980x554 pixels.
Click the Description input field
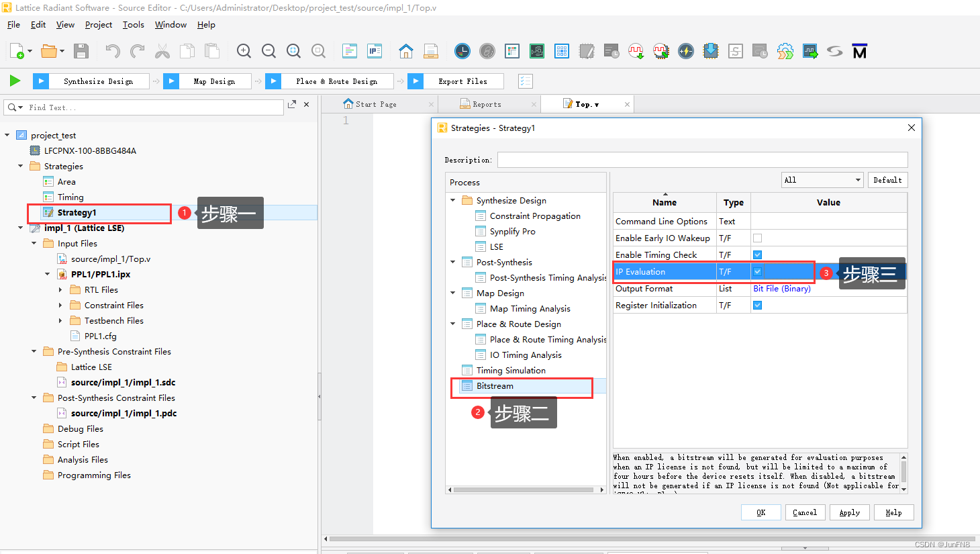coord(702,160)
